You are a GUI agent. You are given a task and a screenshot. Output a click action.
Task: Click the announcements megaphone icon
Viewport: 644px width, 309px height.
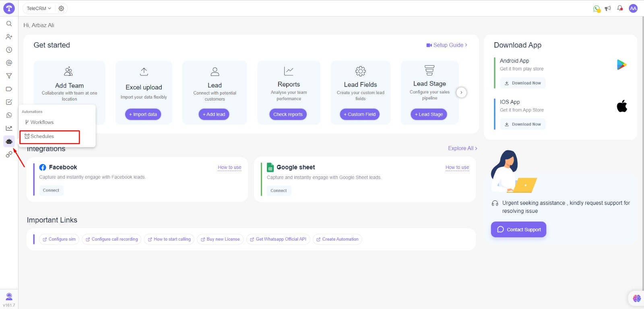(608, 8)
